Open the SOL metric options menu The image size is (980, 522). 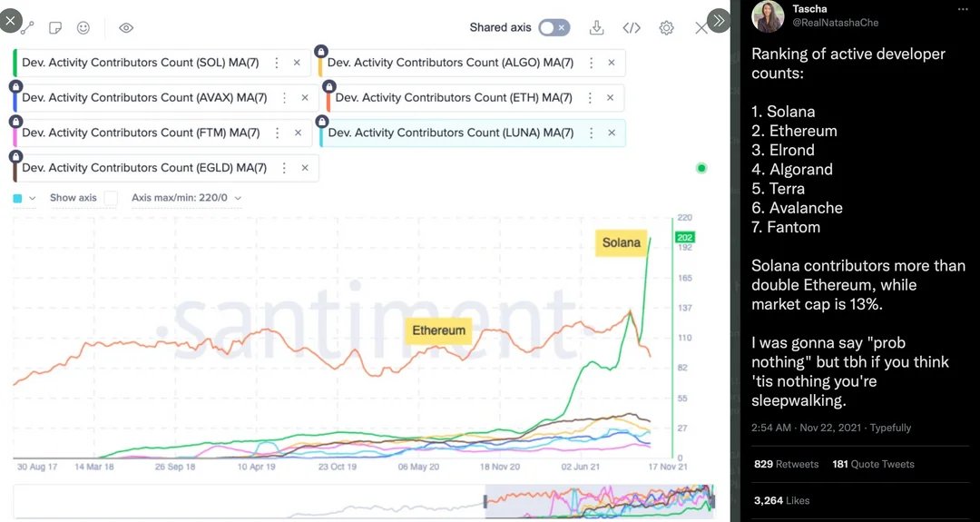(x=276, y=63)
